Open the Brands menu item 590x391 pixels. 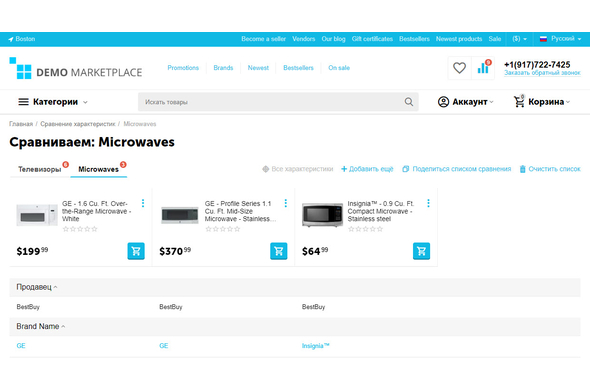coord(223,68)
